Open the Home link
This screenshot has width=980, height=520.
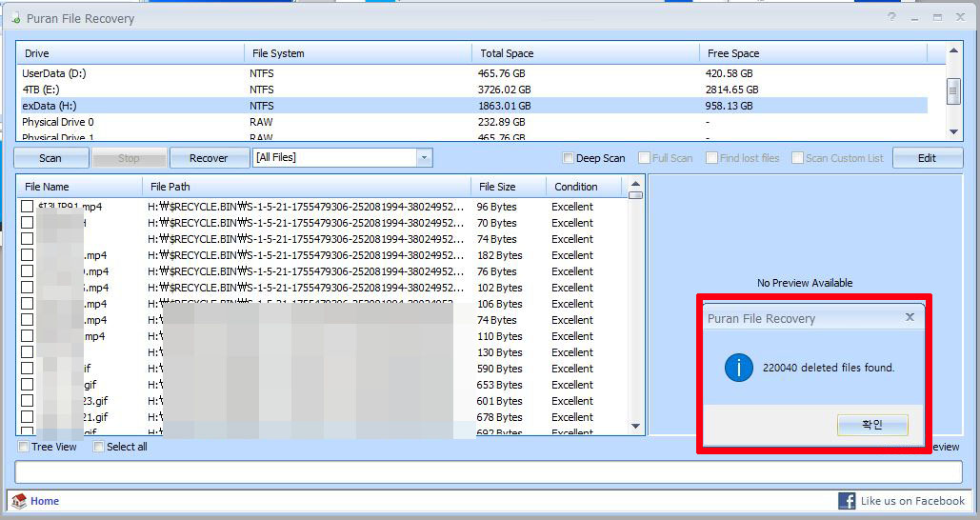point(45,501)
